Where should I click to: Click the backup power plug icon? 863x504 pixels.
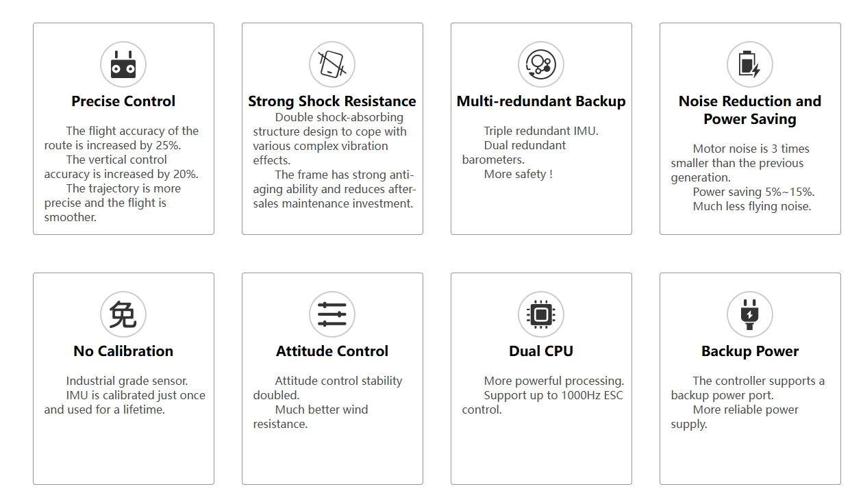(750, 315)
